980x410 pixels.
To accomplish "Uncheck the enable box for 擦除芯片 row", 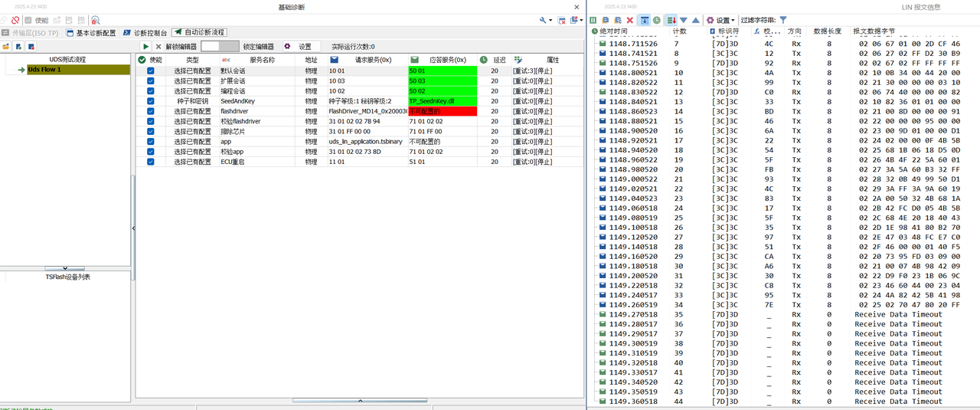I will click(151, 131).
